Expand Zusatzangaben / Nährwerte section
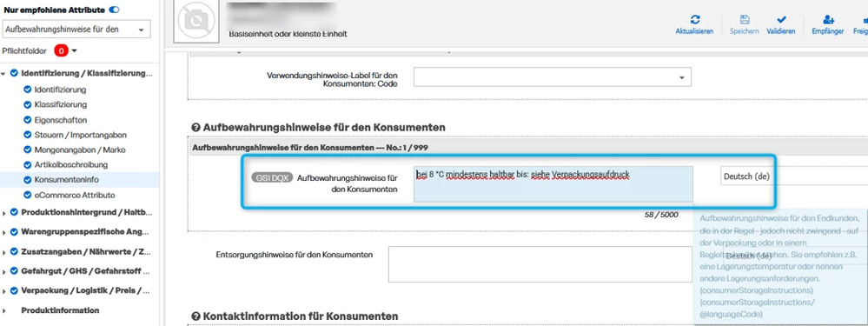 [x=3, y=251]
